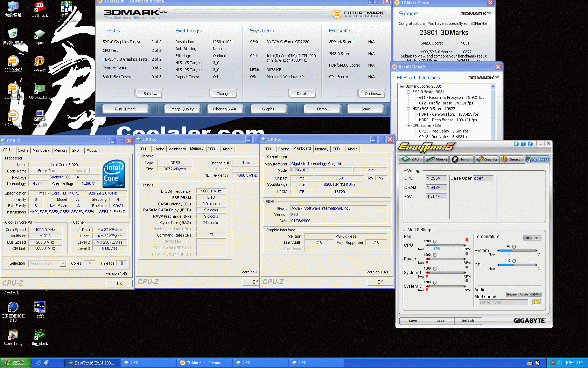Viewport: 588px width, 368px height.
Task: Click the Default button in EasyTune6
Action: tap(468, 321)
